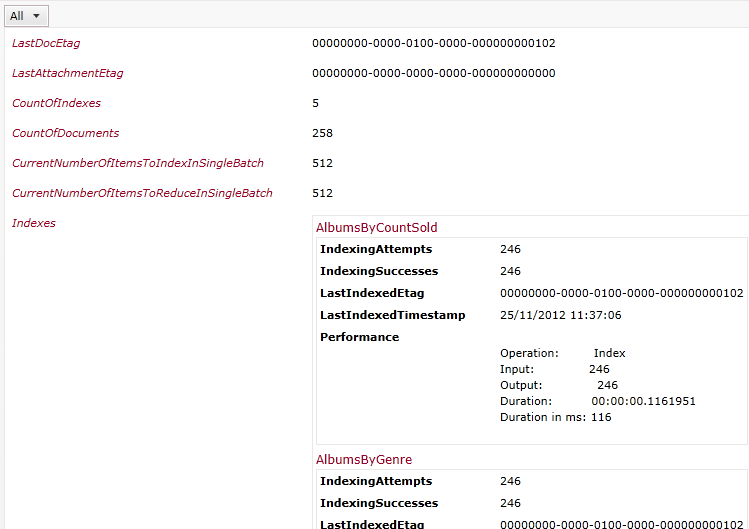Image resolution: width=749 pixels, height=529 pixels.
Task: Click LastIndexedEtag label under AlbumsByCountSold
Action: pos(372,293)
